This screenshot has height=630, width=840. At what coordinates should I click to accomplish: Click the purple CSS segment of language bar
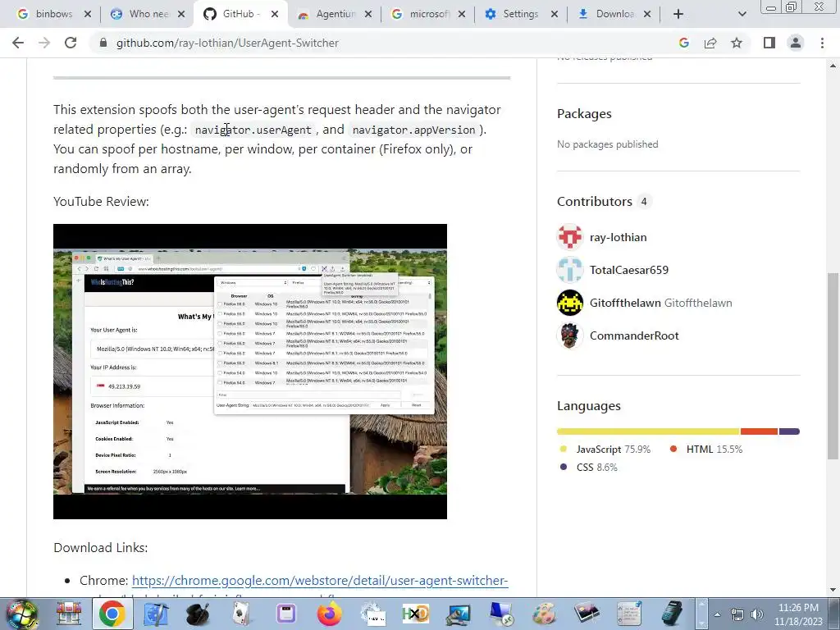[789, 431]
